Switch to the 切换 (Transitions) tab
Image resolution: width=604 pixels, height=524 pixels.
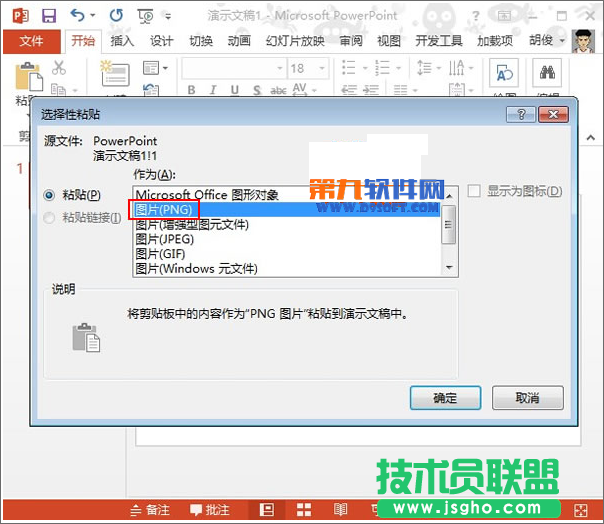pyautogui.click(x=201, y=40)
